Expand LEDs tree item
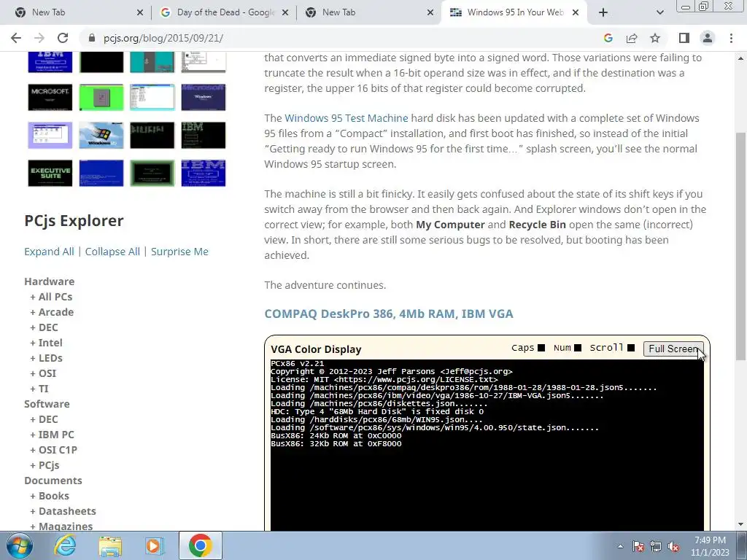Viewport: 747px width, 560px height. click(46, 357)
